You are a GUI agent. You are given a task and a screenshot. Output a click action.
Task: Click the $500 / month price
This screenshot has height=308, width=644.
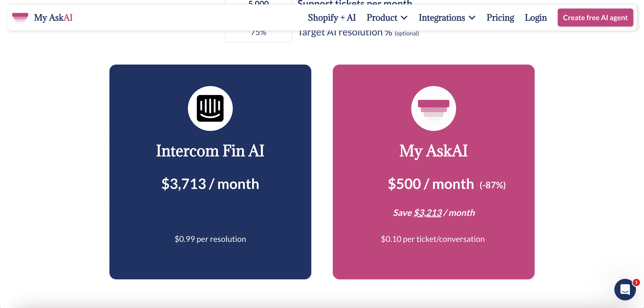tap(431, 184)
